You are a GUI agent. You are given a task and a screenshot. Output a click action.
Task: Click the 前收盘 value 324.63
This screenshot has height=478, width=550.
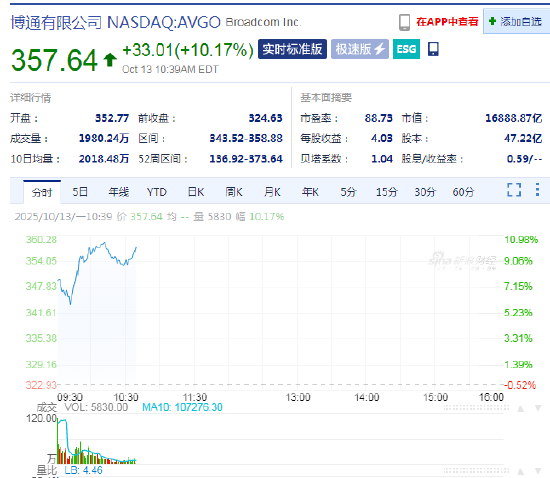(266, 118)
